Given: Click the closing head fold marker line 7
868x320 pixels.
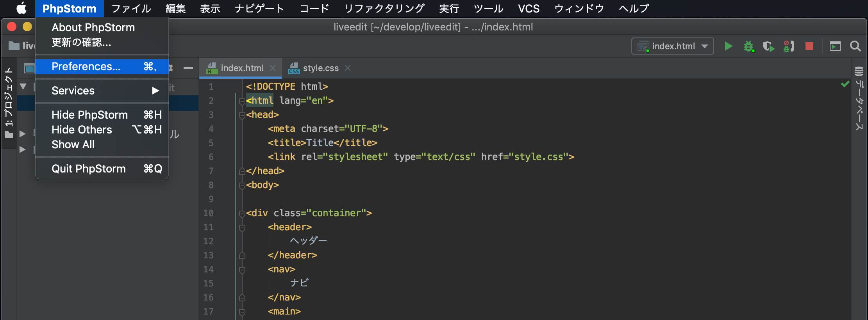Looking at the screenshot, I should (x=242, y=171).
